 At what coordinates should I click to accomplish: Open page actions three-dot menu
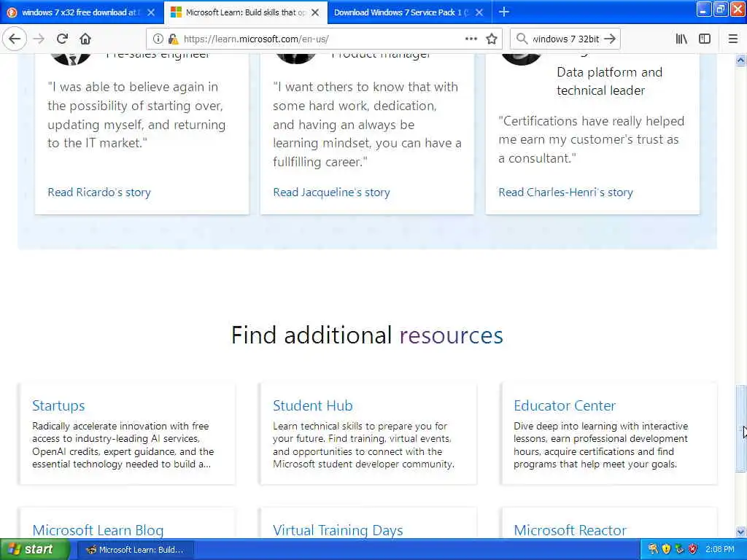(x=471, y=39)
